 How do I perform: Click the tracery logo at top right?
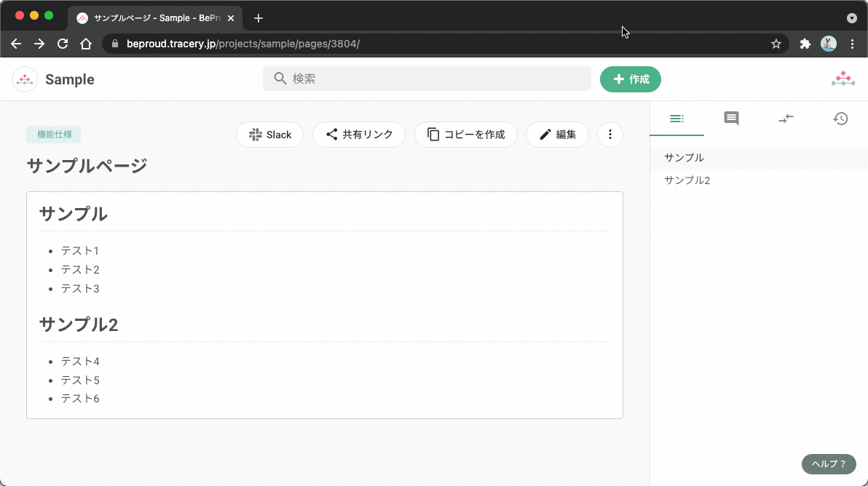[x=843, y=79]
